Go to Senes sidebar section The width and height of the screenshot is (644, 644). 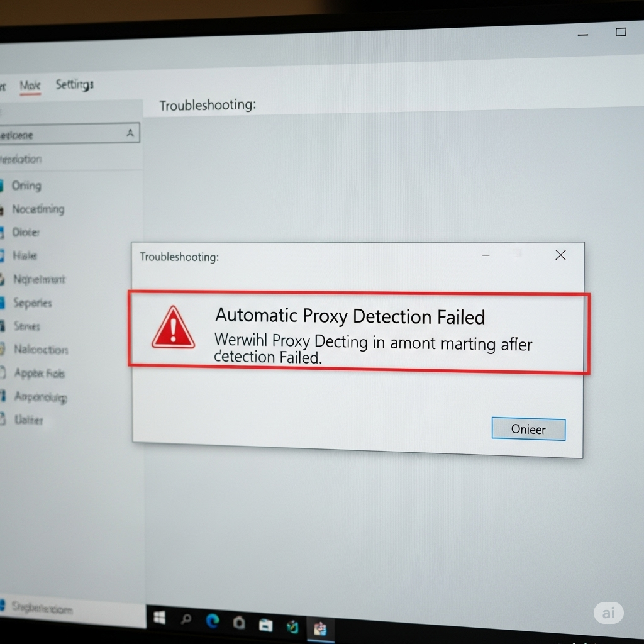[x=26, y=326]
